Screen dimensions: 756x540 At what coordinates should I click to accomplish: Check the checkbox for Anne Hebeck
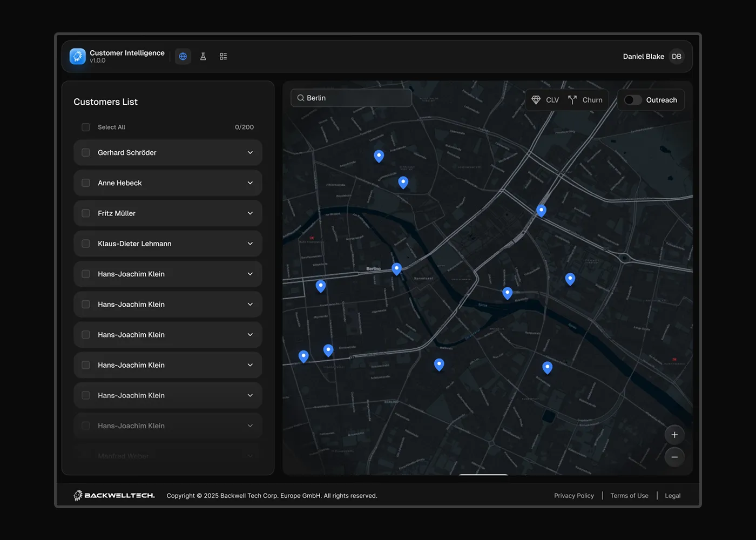tap(85, 183)
